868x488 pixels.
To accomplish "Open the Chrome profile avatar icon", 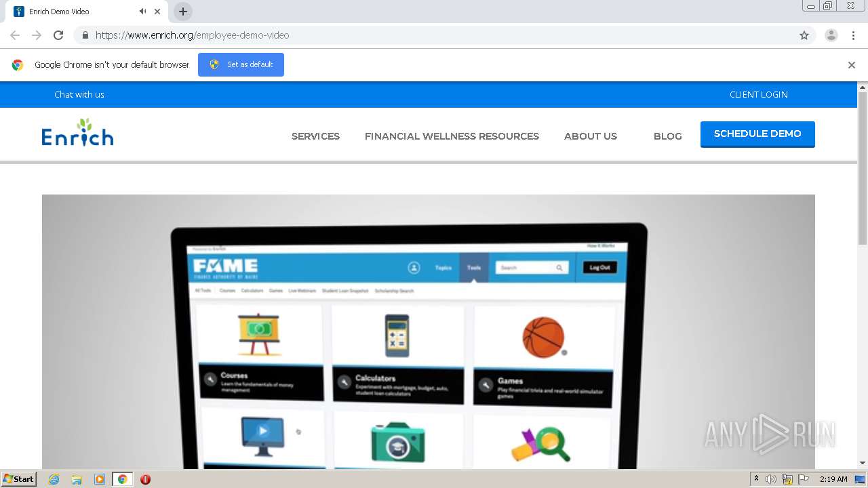I will tap(831, 35).
